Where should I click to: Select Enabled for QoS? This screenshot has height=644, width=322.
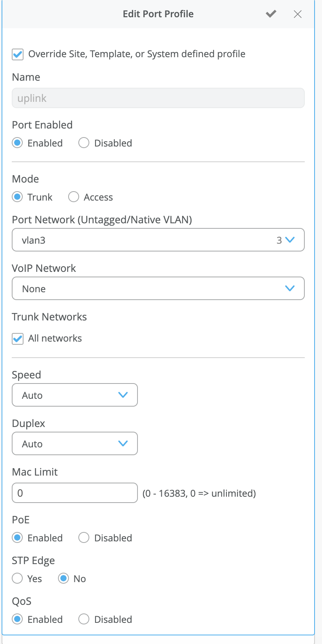point(17,619)
